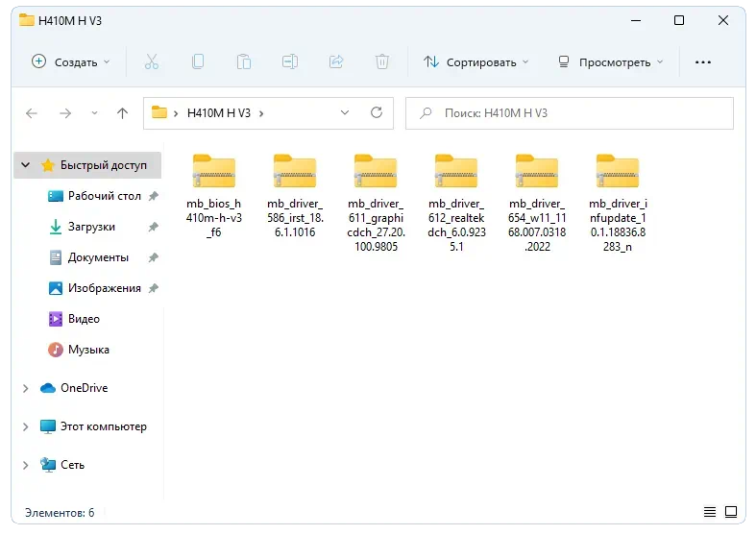Click the pin icon next to Рабочий стол
Viewport: 756px width, 535px height.
coord(154,196)
